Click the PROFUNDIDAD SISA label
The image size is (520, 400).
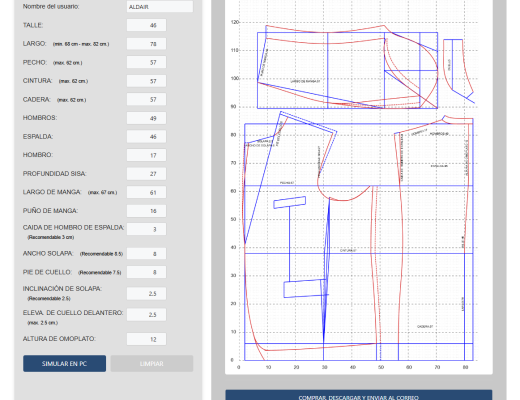tap(54, 174)
